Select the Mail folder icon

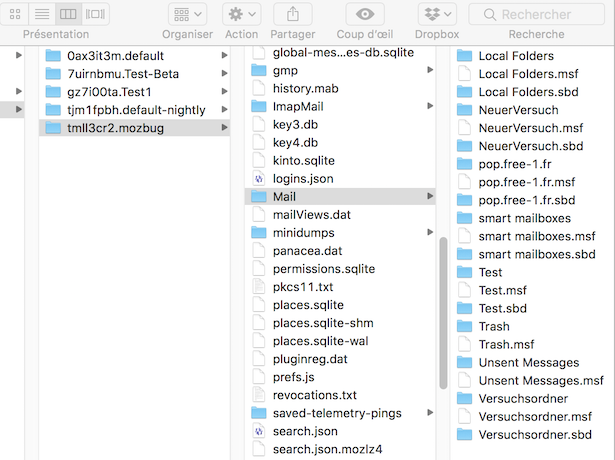(x=259, y=197)
